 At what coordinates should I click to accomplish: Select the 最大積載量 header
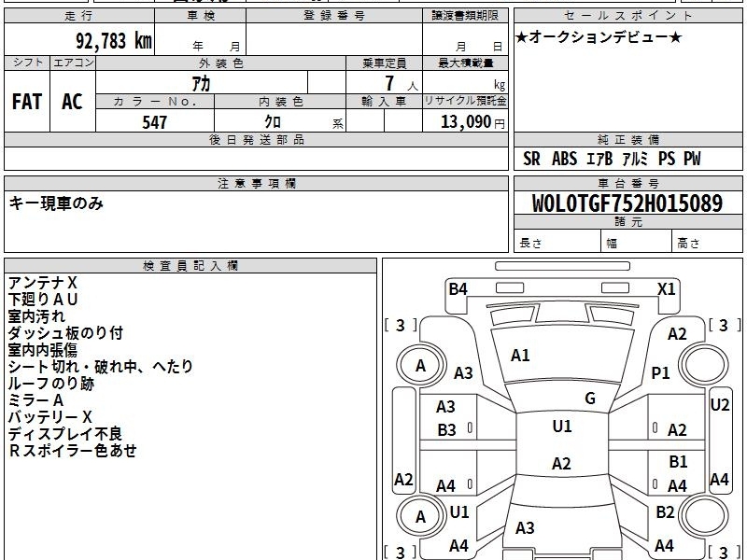[x=465, y=63]
